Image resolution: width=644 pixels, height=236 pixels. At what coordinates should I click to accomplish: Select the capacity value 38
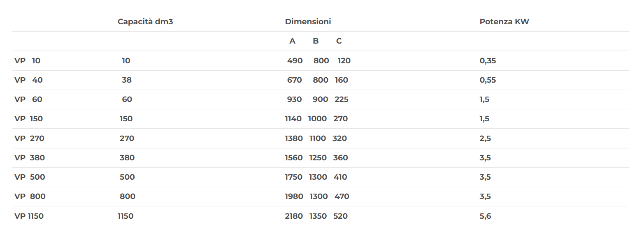click(x=127, y=80)
